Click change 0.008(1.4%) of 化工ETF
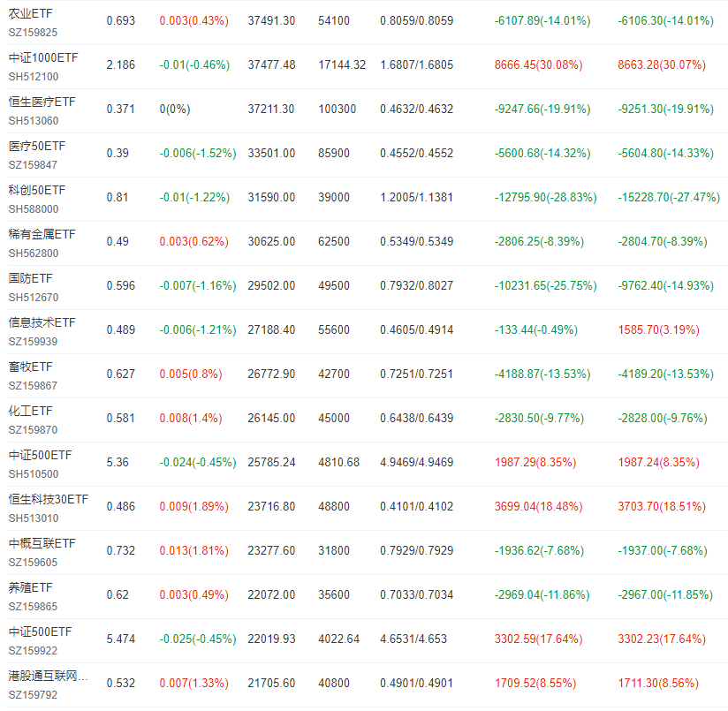This screenshot has height=711, width=728. point(191,418)
